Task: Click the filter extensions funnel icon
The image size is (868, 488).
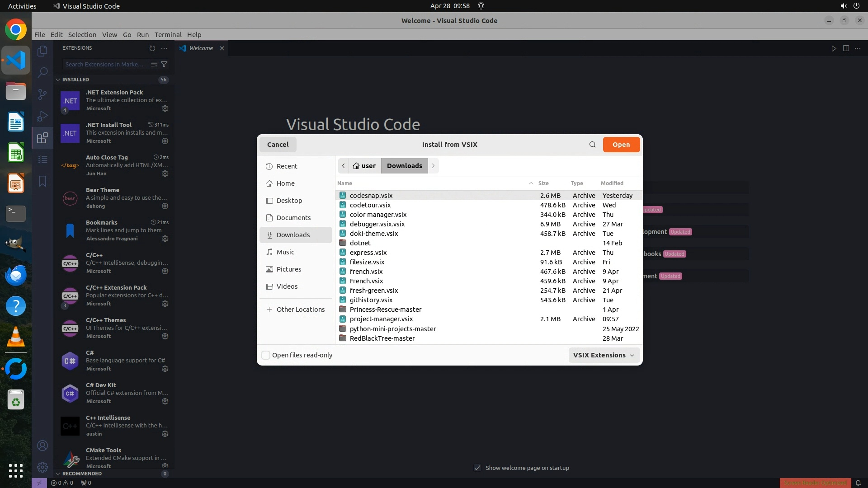Action: point(165,64)
